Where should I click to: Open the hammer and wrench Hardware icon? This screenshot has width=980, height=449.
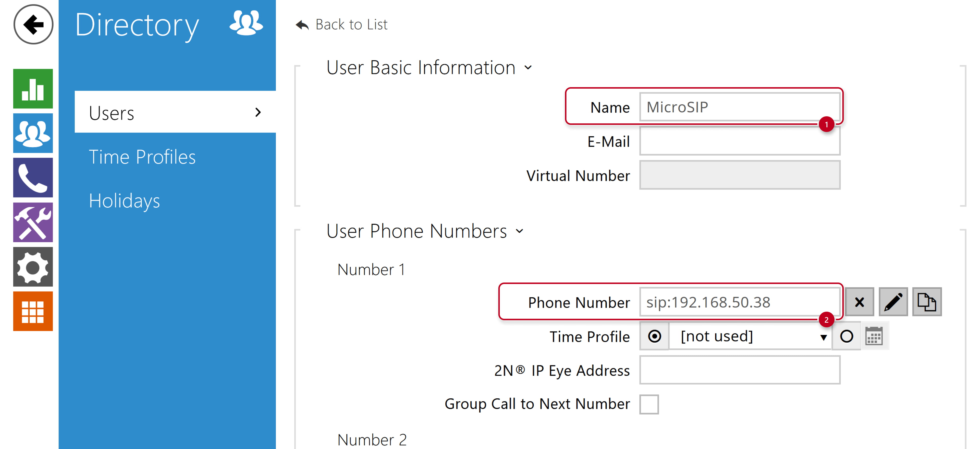pos(33,222)
